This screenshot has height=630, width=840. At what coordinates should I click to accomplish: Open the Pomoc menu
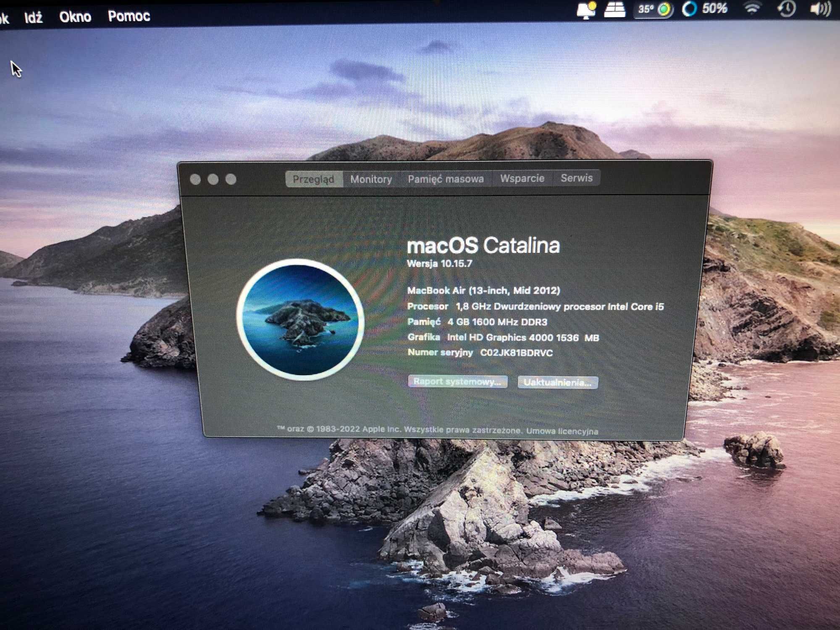[x=129, y=16]
